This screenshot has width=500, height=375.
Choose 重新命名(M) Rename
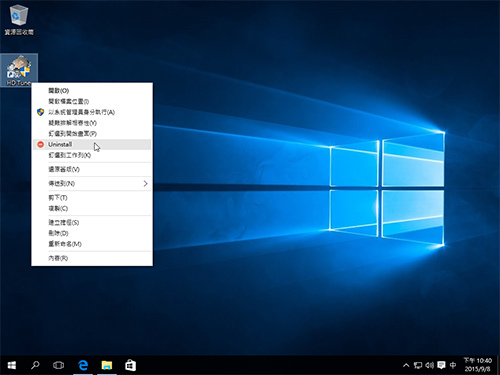(92, 244)
